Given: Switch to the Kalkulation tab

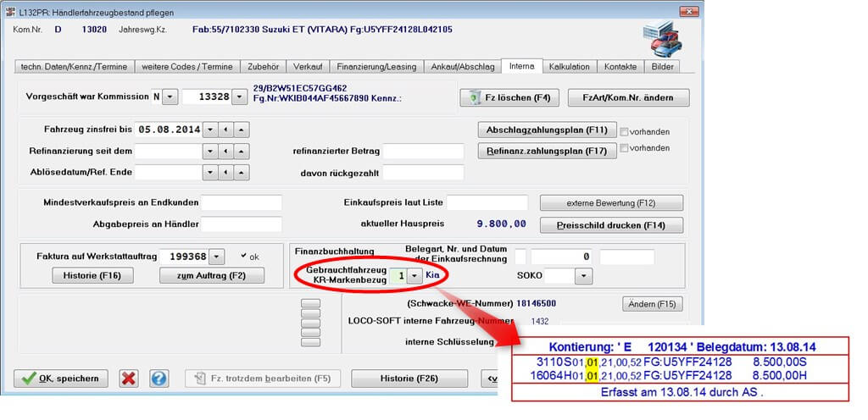Looking at the screenshot, I should (x=569, y=66).
